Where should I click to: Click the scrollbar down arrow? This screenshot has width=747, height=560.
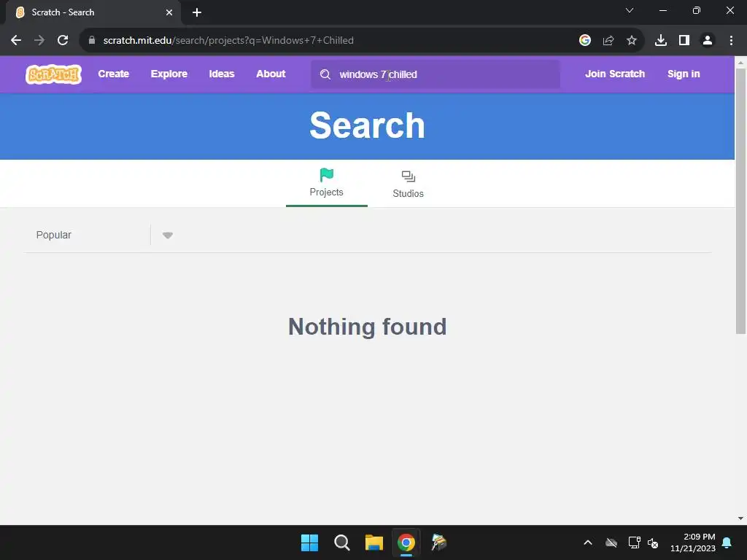741,518
